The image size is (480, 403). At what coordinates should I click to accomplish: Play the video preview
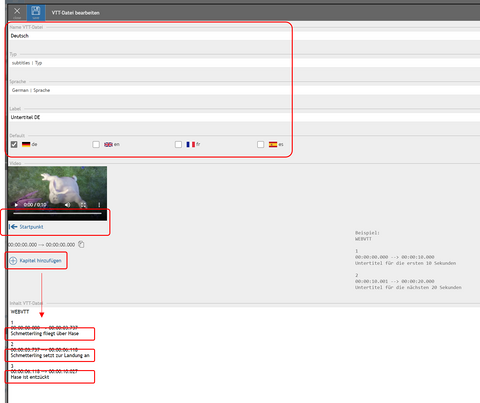point(16,205)
